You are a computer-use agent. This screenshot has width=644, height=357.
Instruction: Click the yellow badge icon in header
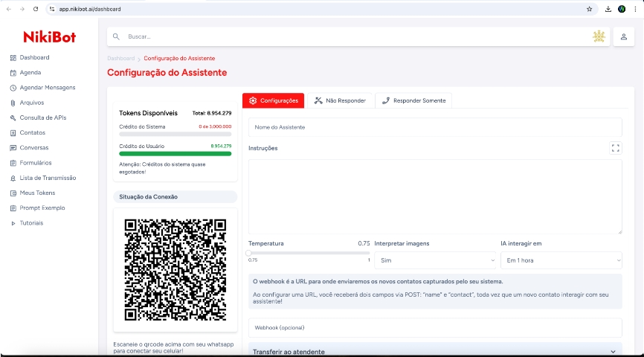coord(599,36)
